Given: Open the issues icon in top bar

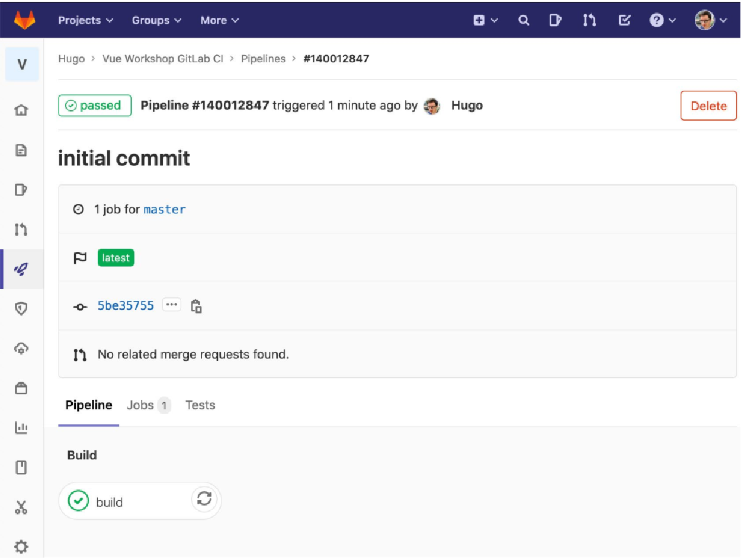Looking at the screenshot, I should pos(555,20).
